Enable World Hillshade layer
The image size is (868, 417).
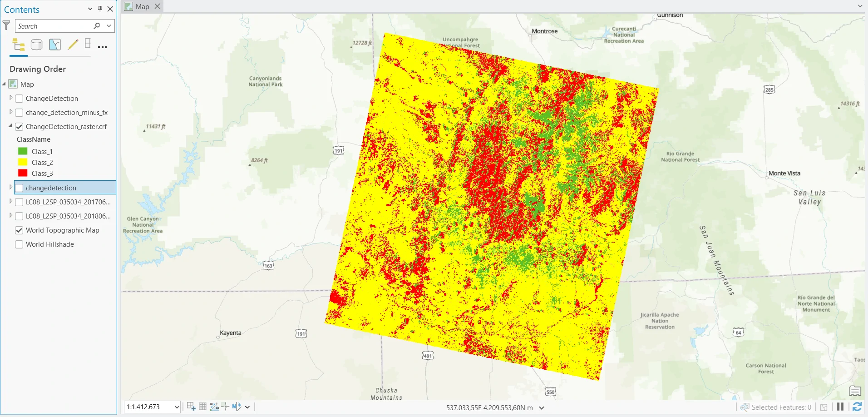point(19,244)
